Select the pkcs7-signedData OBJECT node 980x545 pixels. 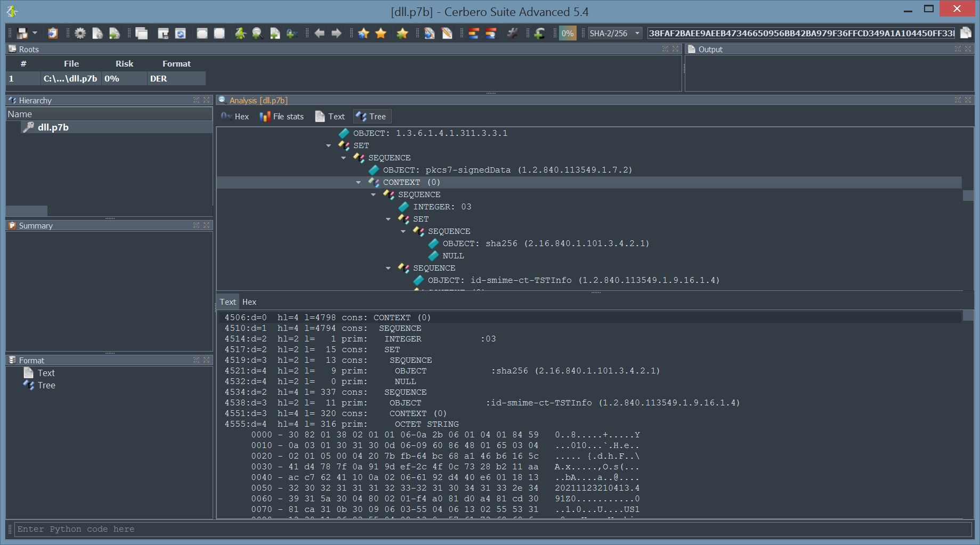[x=507, y=170]
